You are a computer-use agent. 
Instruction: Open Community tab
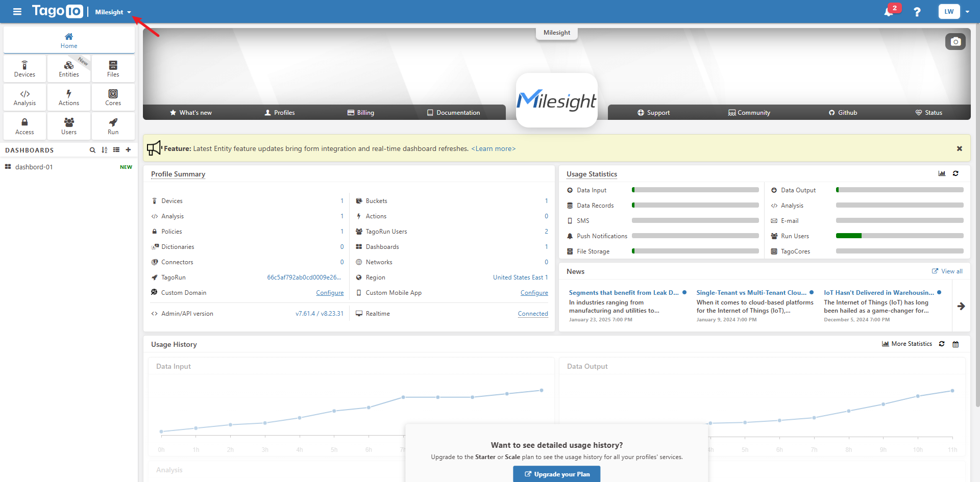tap(749, 113)
